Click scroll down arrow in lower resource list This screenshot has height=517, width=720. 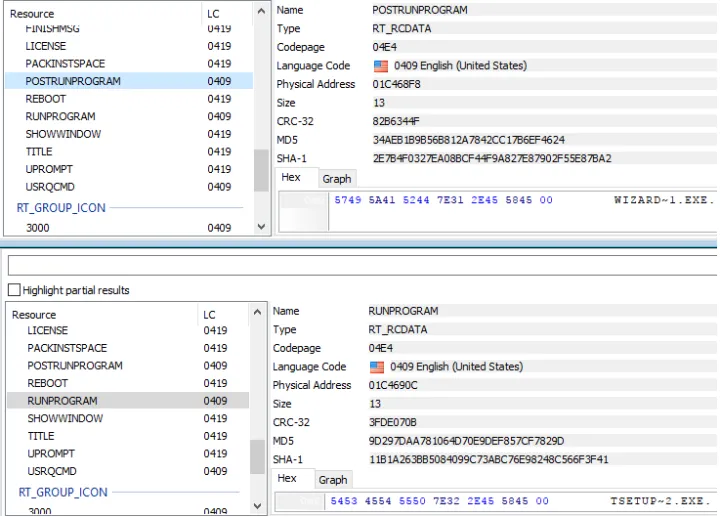[258, 506]
